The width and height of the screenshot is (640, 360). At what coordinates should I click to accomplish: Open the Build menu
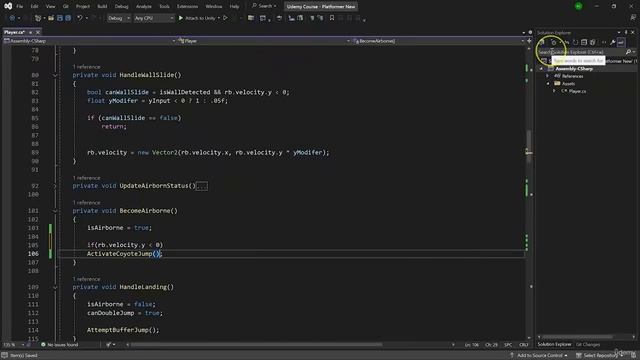click(x=102, y=7)
